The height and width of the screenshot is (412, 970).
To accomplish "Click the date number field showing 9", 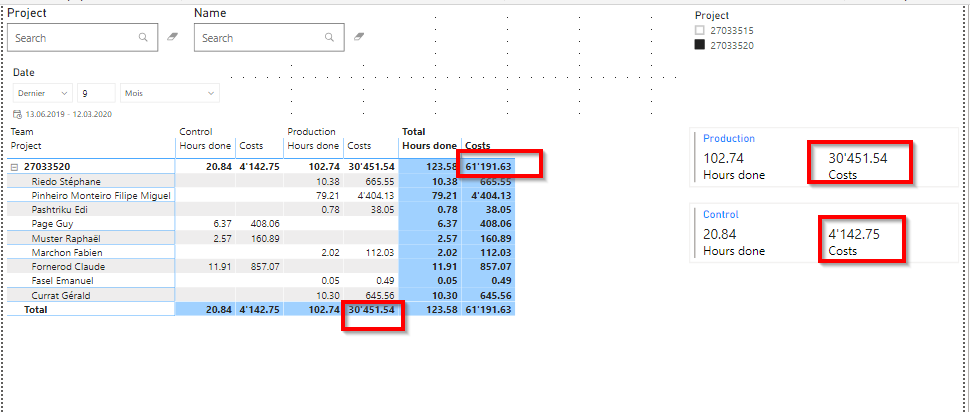I will coord(96,93).
